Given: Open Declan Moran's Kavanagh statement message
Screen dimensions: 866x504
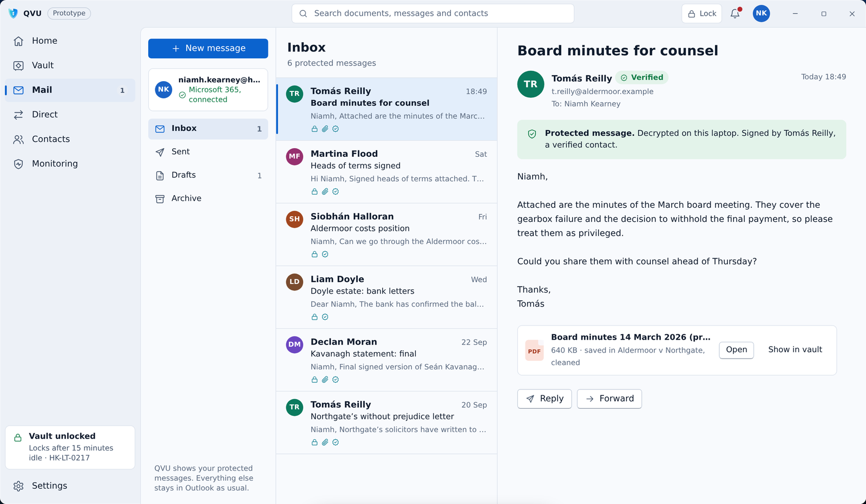Looking at the screenshot, I should pyautogui.click(x=386, y=360).
